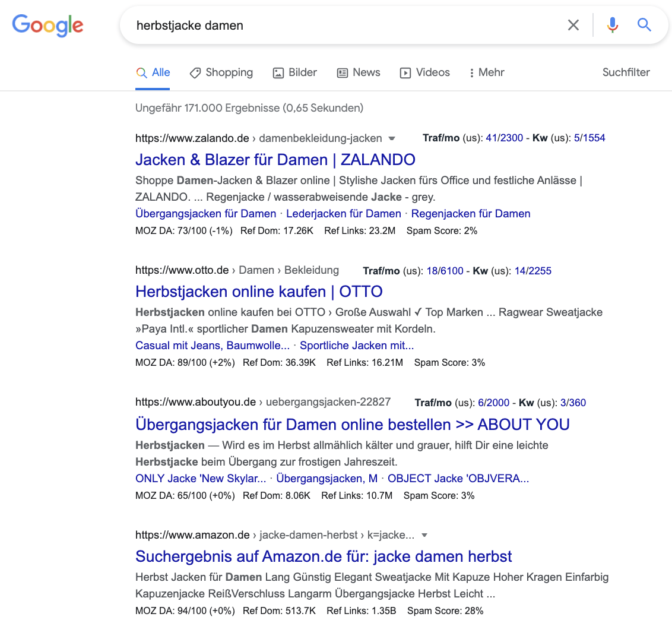Viewport: 672px width, 620px height.
Task: Click About You Ref Links: 10.7M
Action: tap(357, 496)
